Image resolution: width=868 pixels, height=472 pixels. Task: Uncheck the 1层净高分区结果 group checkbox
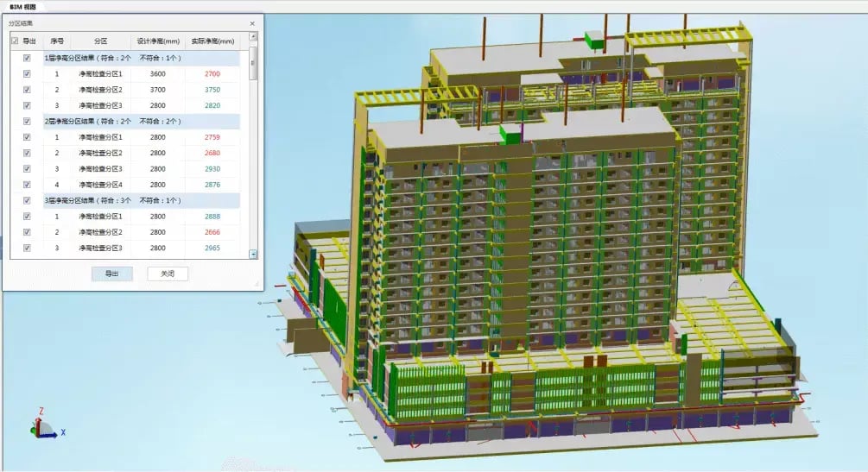[x=27, y=59]
